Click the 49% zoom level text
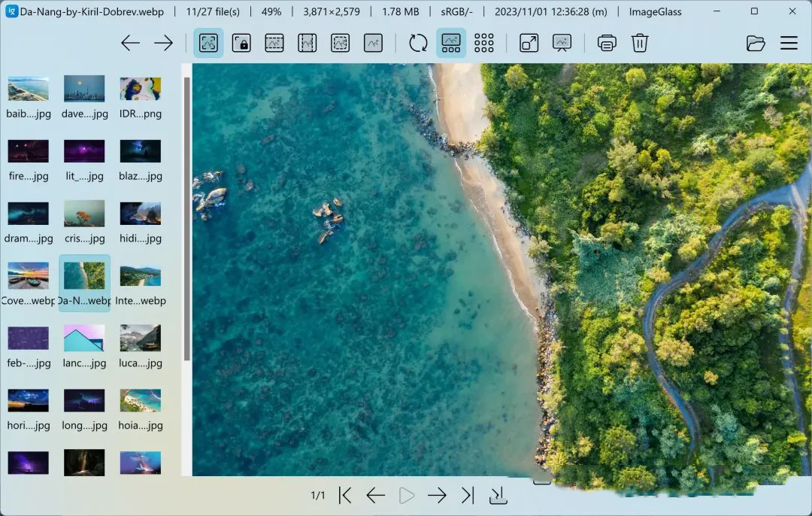Viewport: 812px width, 516px height. click(271, 11)
